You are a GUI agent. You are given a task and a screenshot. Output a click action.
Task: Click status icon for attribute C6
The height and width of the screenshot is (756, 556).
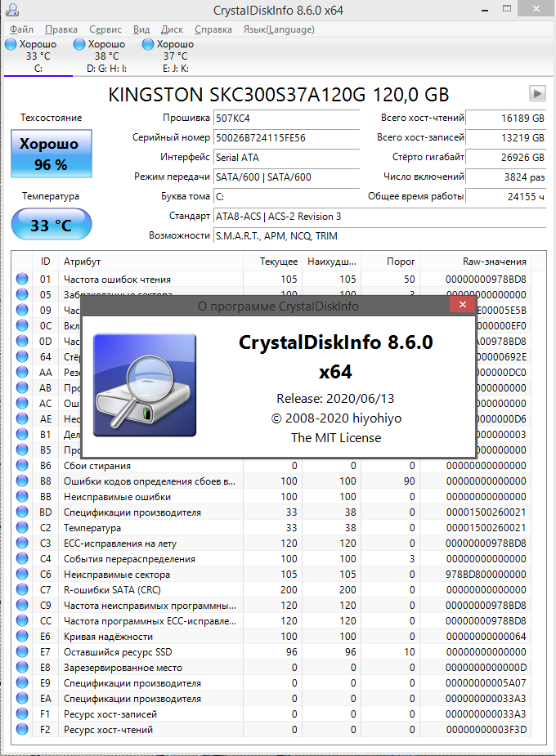(22, 574)
